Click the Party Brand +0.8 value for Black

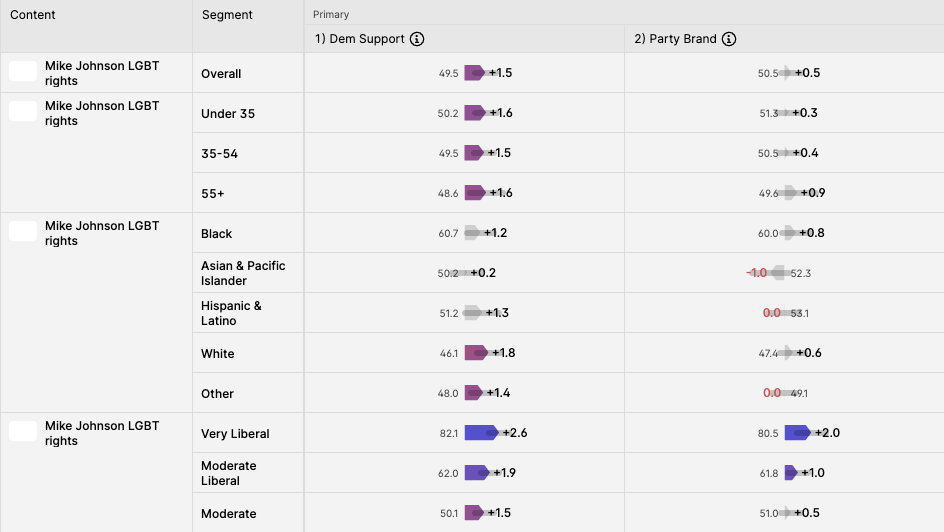pyautogui.click(x=812, y=233)
